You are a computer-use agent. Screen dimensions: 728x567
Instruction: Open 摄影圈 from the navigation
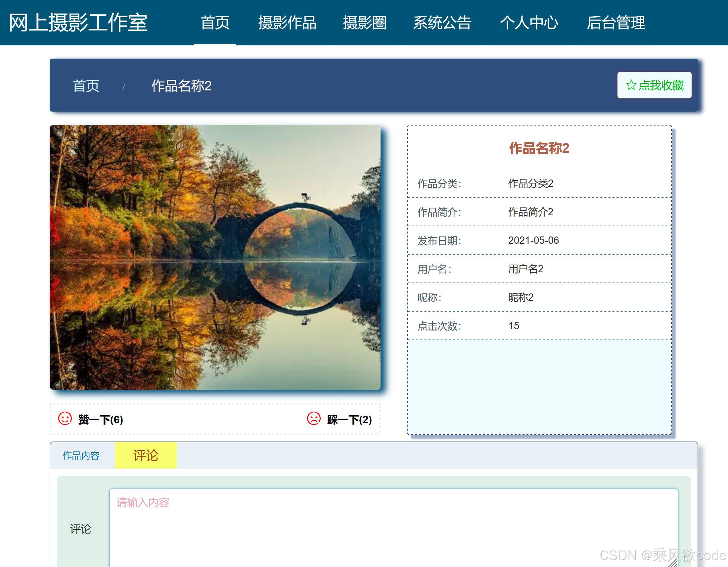click(x=365, y=23)
